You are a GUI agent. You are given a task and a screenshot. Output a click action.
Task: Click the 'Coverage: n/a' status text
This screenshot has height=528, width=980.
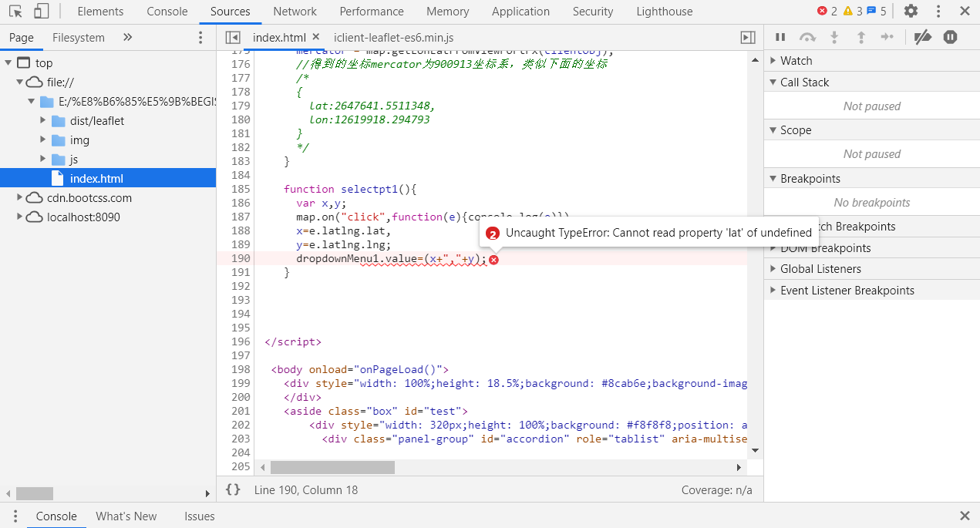[x=717, y=490]
